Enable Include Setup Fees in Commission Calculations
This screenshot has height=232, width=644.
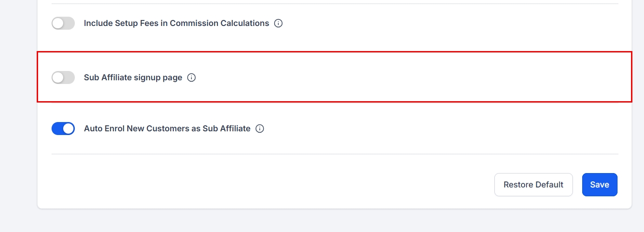pos(63,23)
